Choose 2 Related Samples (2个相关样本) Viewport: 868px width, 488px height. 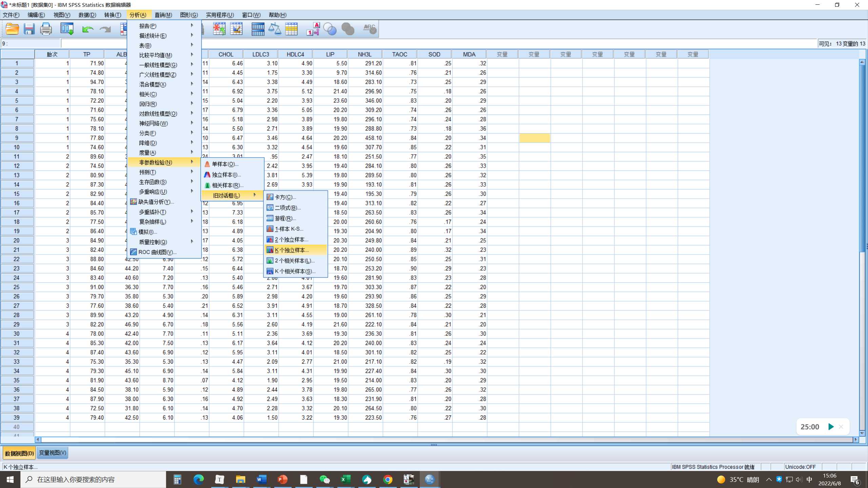[x=295, y=261]
